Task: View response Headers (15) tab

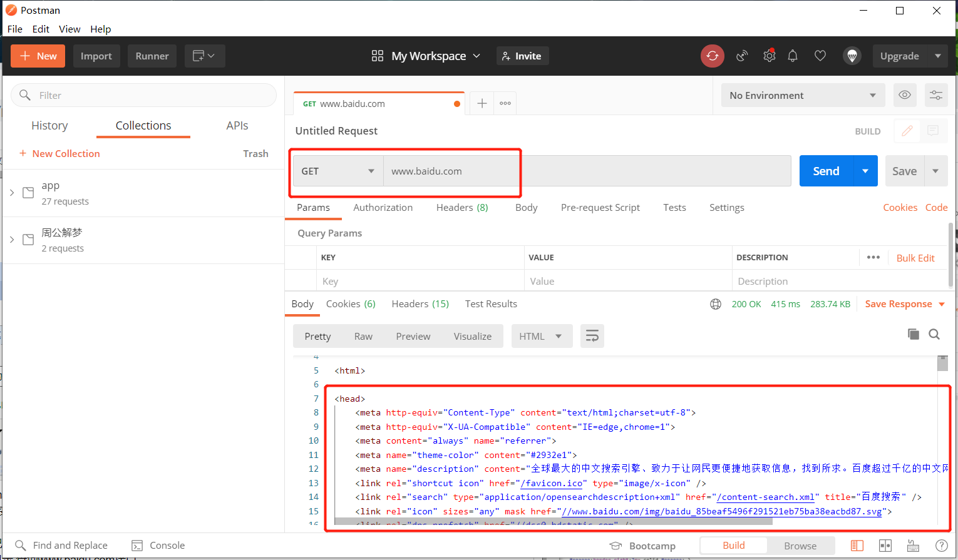Action: point(420,304)
